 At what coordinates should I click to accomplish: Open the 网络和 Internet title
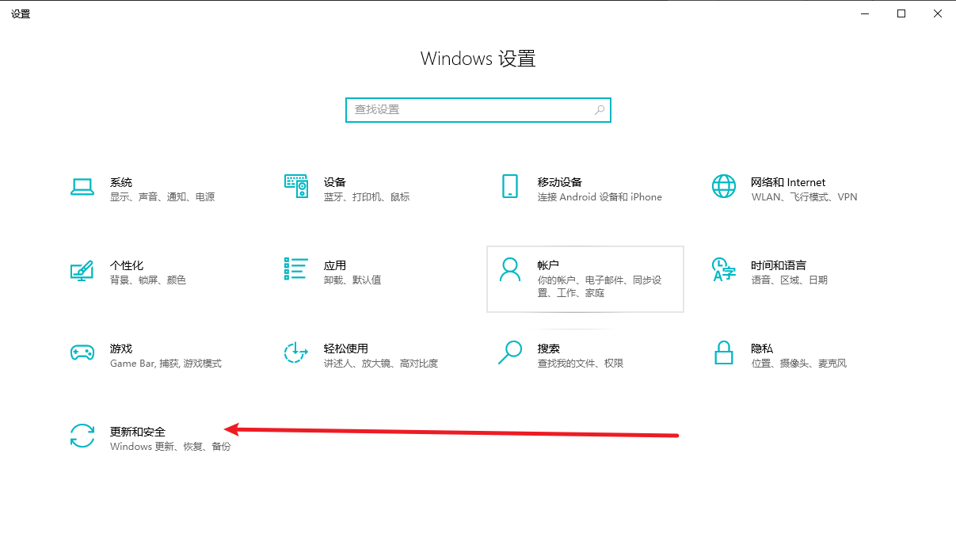pyautogui.click(x=788, y=182)
